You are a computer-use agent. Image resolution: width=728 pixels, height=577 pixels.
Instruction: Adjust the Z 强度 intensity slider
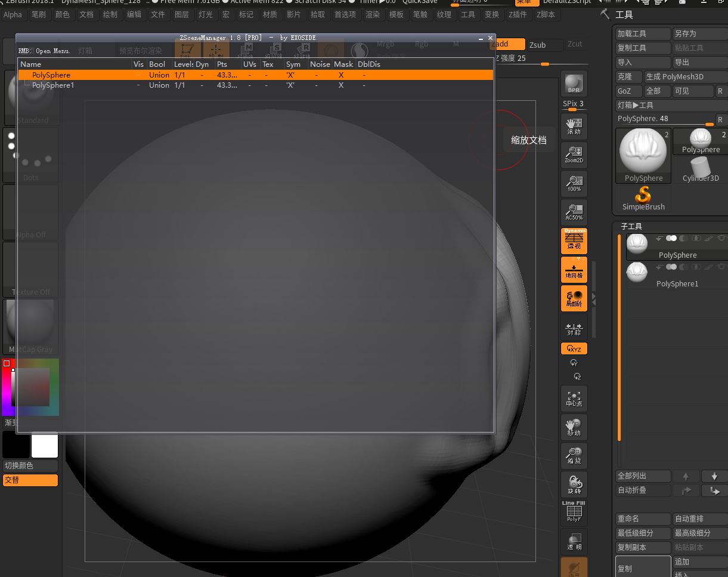pyautogui.click(x=544, y=64)
